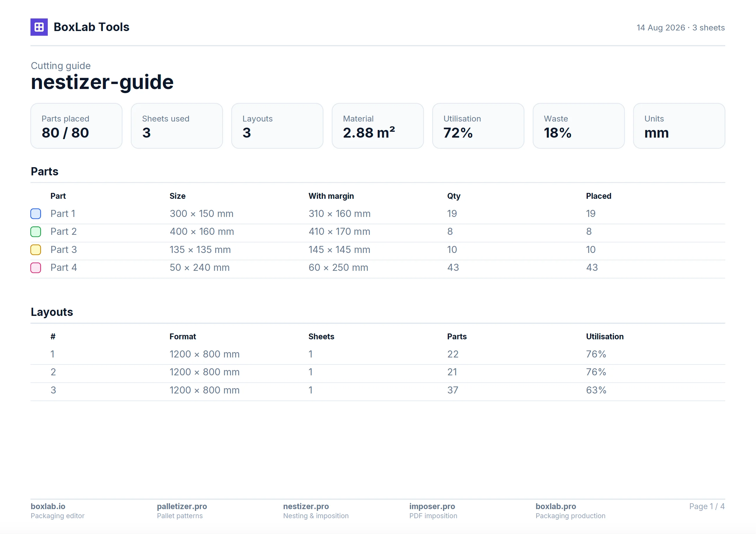This screenshot has width=756, height=534.
Task: Click the Material 2.88 m² card
Action: click(x=378, y=126)
